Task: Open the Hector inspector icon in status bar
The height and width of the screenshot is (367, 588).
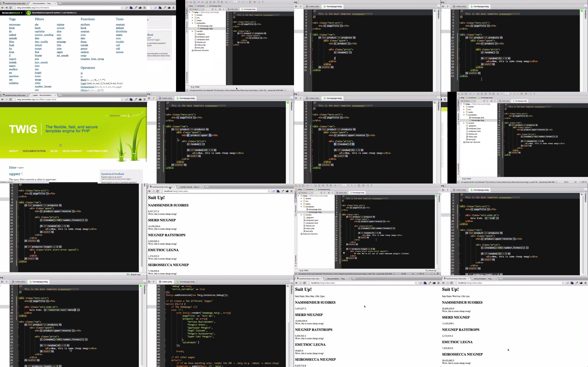Action: pos(438,274)
